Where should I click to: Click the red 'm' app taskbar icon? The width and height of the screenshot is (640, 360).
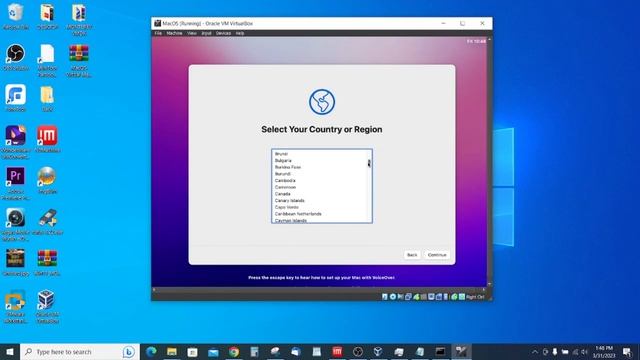337,351
